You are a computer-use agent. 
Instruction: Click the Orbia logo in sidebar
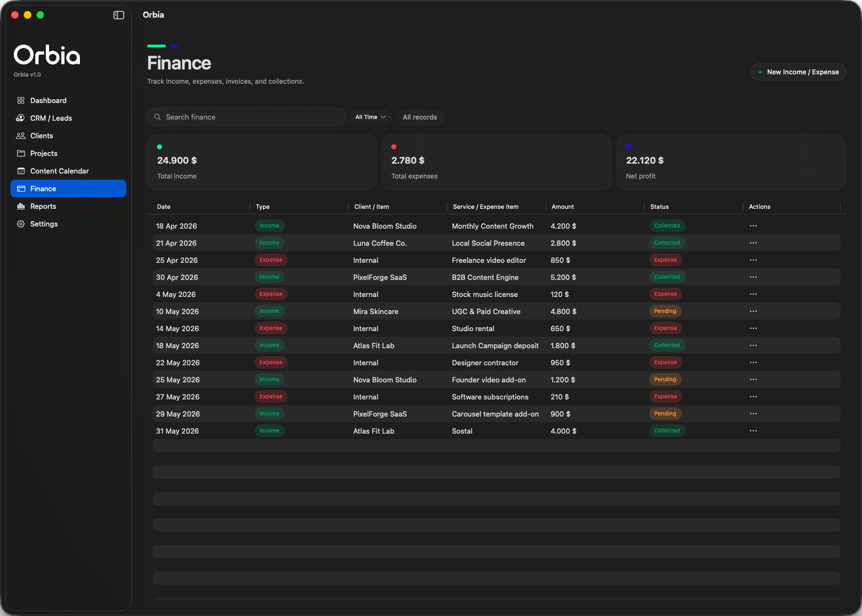click(x=47, y=55)
